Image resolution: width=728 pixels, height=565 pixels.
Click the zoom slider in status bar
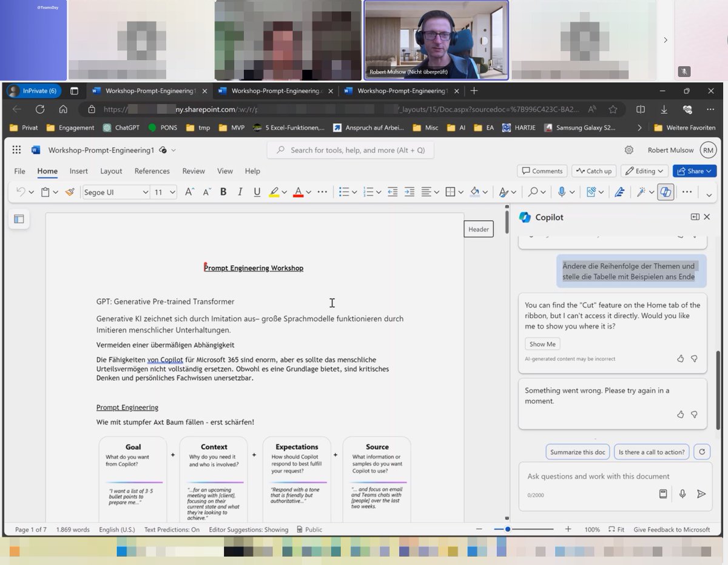tap(524, 529)
